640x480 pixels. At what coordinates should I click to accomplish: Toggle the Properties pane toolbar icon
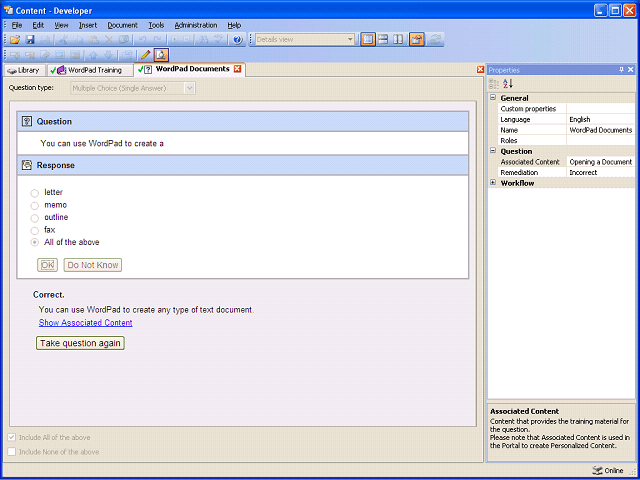click(x=417, y=40)
